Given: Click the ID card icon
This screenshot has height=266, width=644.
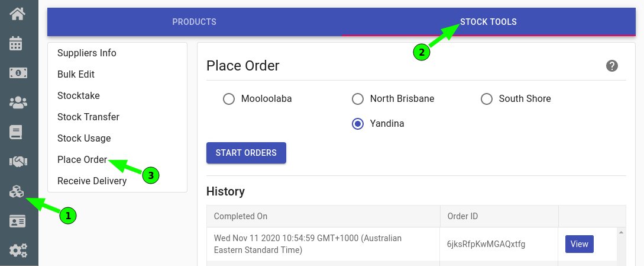Looking at the screenshot, I should tap(17, 221).
